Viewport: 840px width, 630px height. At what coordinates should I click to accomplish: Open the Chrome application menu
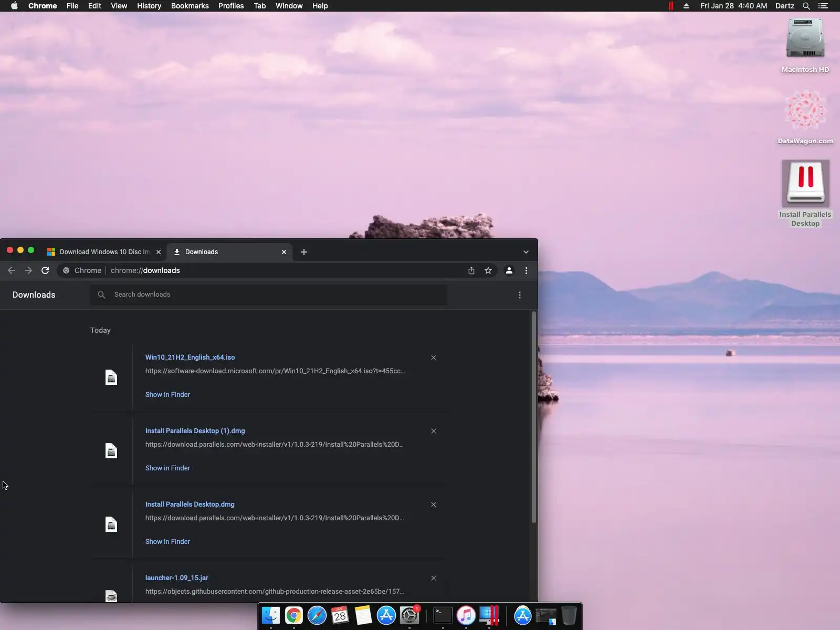pyautogui.click(x=43, y=6)
